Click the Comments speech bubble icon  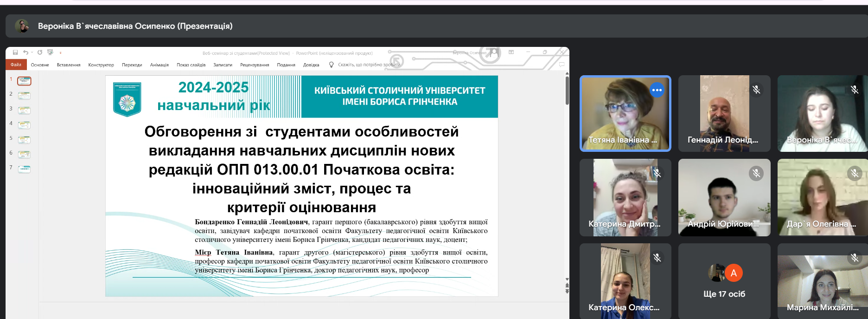point(562,65)
